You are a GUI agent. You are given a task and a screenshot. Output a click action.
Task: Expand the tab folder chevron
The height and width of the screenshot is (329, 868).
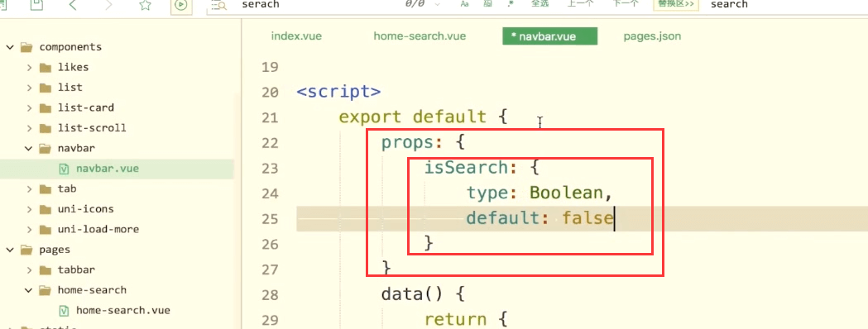click(29, 189)
